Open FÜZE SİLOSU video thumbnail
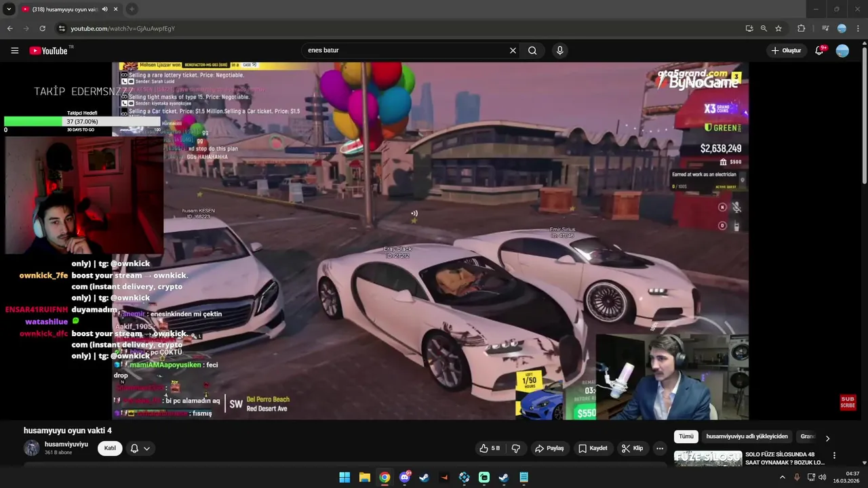 (708, 459)
